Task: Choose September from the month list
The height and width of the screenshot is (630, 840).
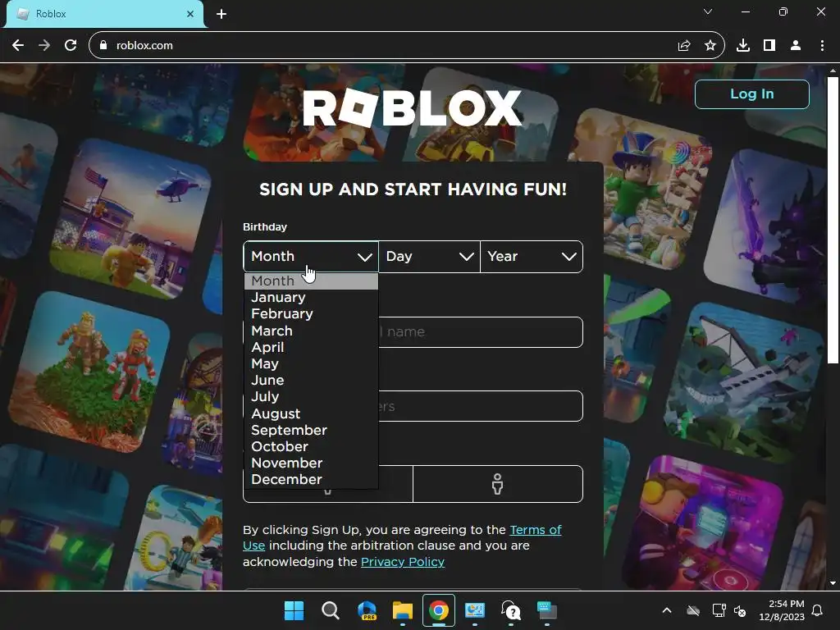Action: tap(311, 430)
